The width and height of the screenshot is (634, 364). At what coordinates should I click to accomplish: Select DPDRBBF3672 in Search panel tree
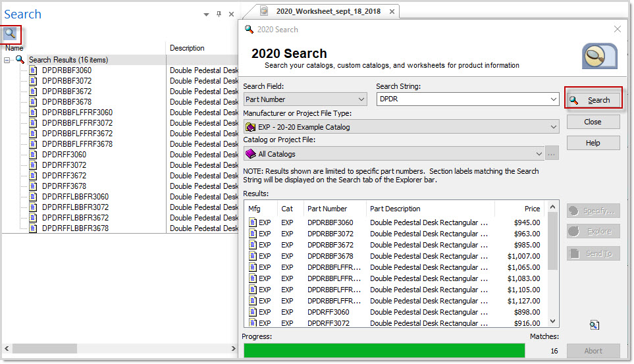(x=66, y=91)
